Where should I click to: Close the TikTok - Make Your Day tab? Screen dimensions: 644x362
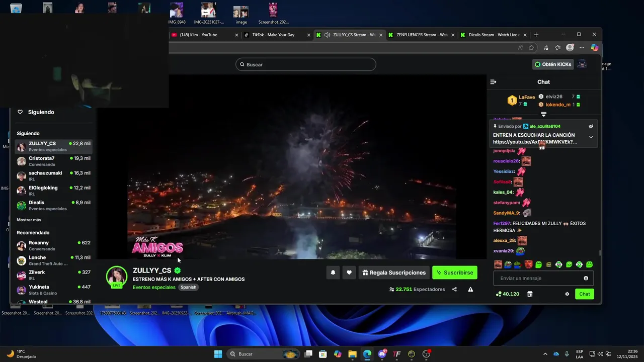coord(308,35)
